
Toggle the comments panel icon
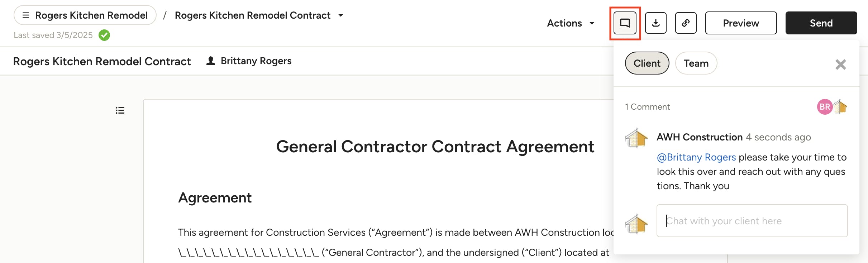pos(625,23)
